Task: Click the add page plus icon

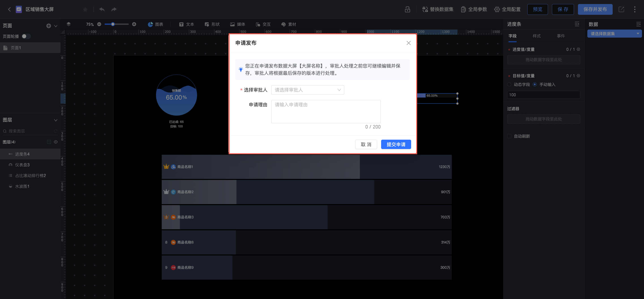Action: tap(49, 26)
